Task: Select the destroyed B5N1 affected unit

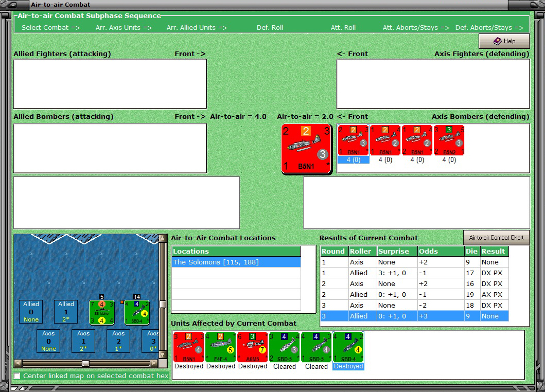Action: [x=188, y=347]
